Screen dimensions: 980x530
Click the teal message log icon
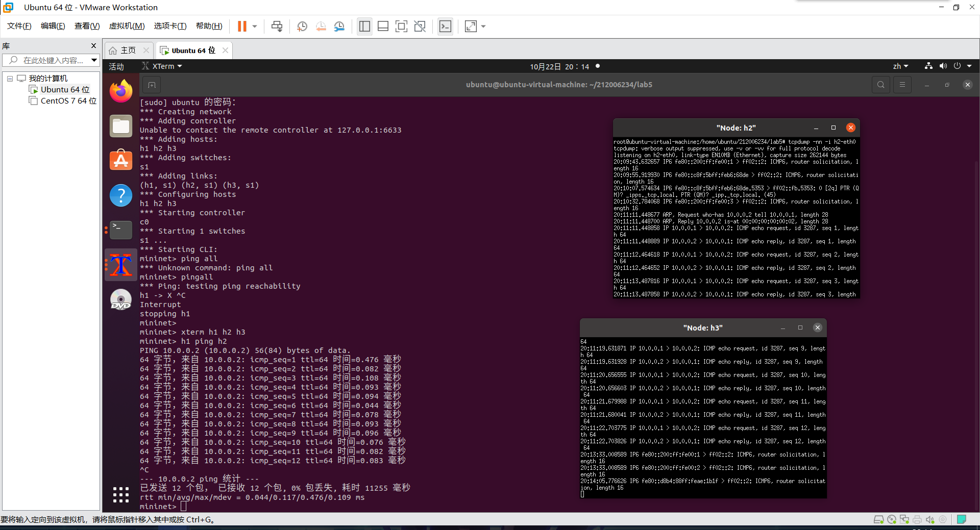[962, 519]
